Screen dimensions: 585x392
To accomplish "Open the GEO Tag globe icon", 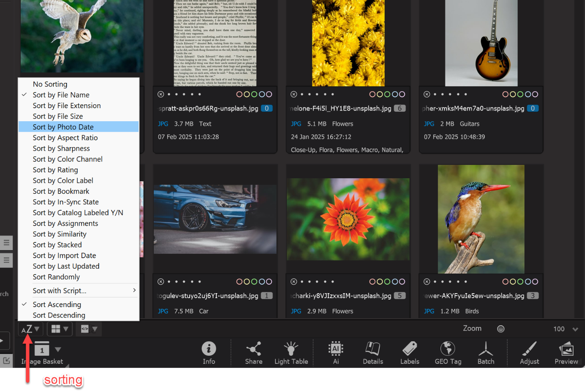I will point(448,348).
